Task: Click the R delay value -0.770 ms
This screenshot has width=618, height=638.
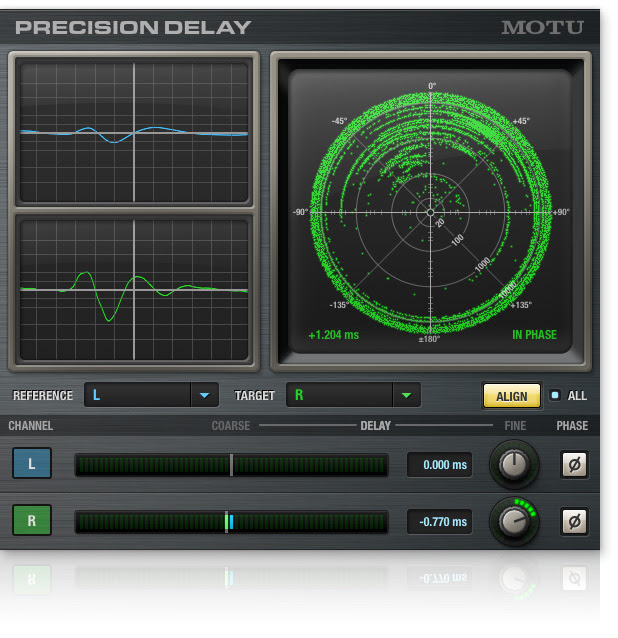Action: tap(440, 521)
